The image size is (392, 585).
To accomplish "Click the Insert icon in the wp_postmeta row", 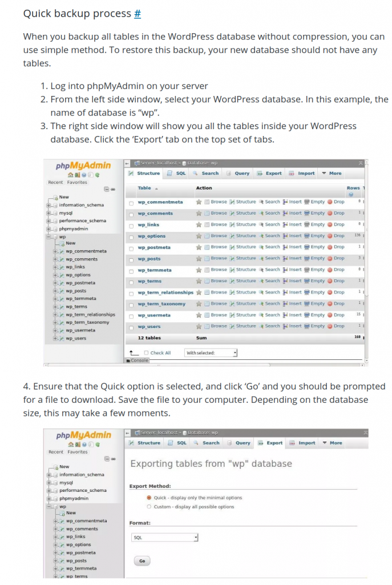I will click(x=285, y=247).
